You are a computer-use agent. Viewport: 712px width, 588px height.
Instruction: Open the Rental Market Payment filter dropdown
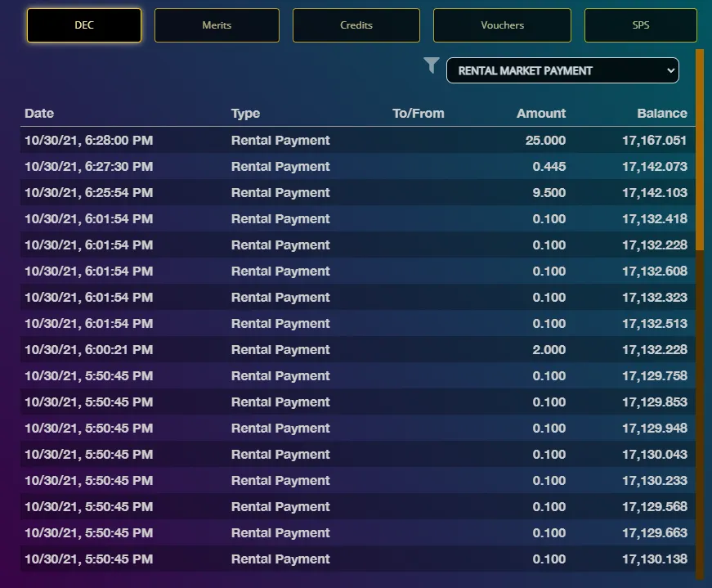[562, 70]
